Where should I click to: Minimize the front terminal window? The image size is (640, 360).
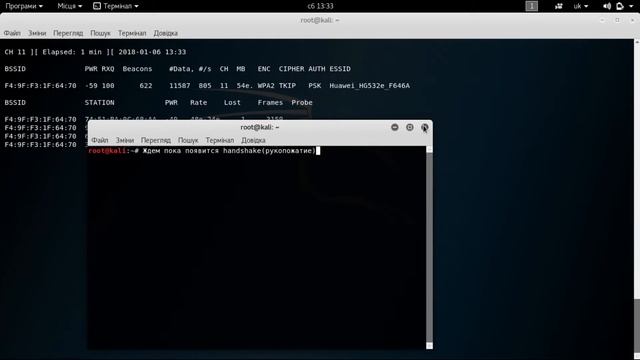394,127
